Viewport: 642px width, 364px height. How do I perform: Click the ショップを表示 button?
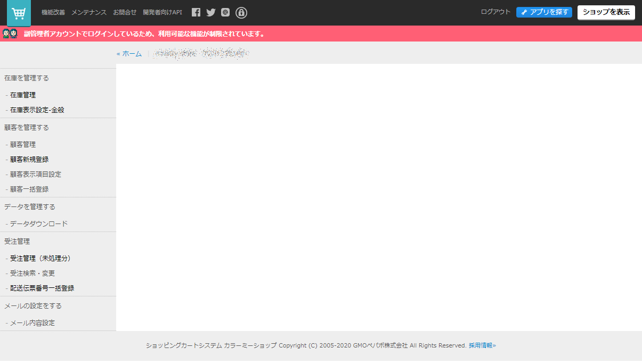(606, 12)
